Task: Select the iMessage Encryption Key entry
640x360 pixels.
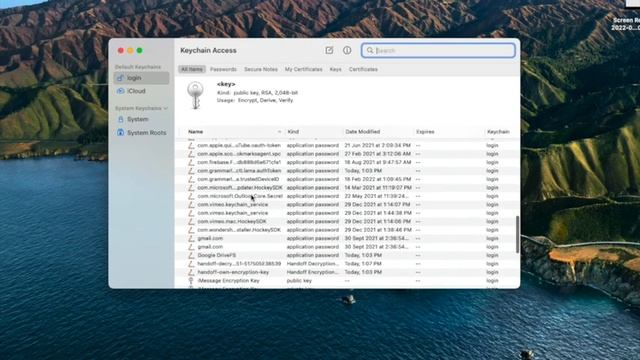Action: tap(347, 281)
